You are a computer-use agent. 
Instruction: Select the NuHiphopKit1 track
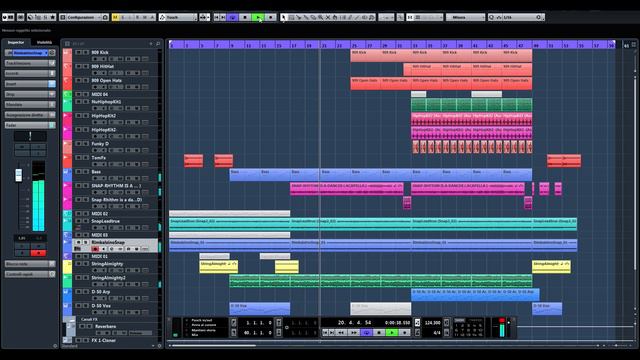[106, 102]
